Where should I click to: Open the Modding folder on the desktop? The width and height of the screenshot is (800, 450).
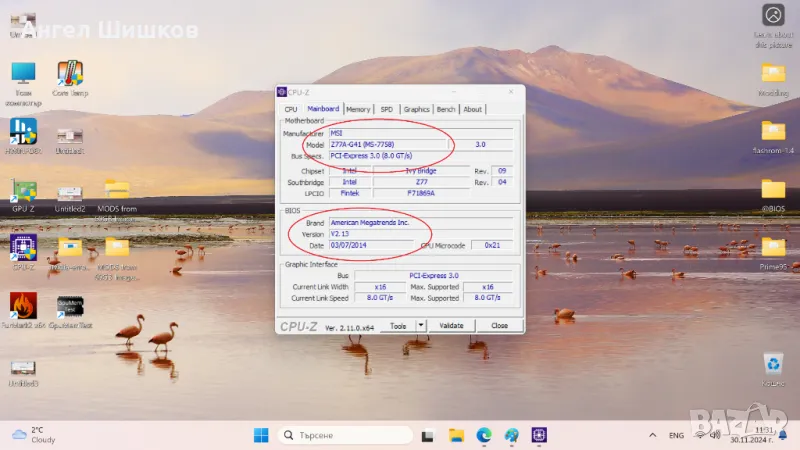coord(773,75)
